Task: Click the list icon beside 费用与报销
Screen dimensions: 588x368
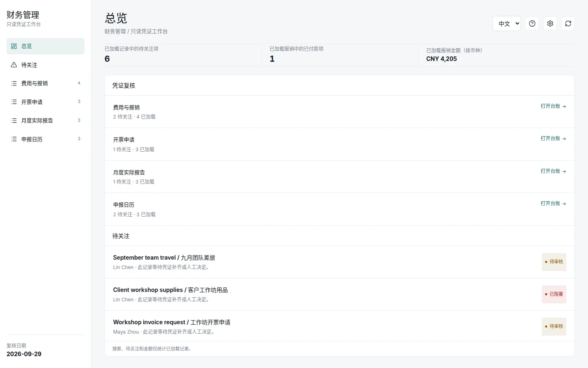Action: tap(14, 83)
